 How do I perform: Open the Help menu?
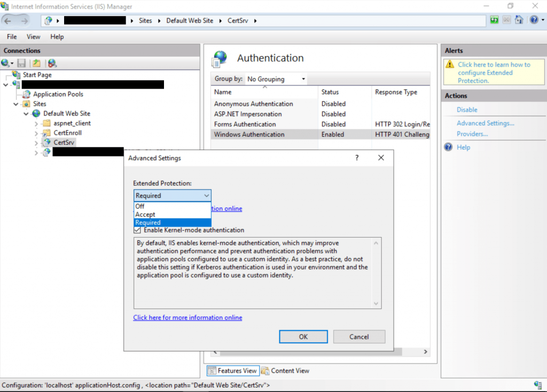(x=57, y=37)
